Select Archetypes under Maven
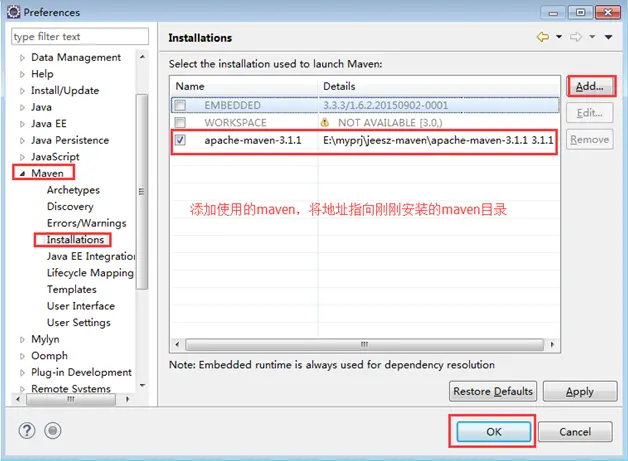 pos(73,190)
